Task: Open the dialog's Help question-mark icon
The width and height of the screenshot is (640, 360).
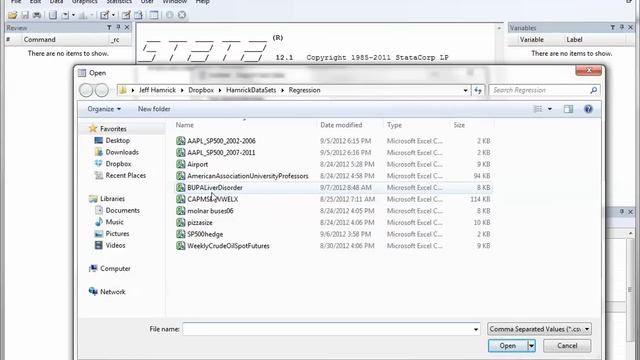Action: pyautogui.click(x=588, y=109)
